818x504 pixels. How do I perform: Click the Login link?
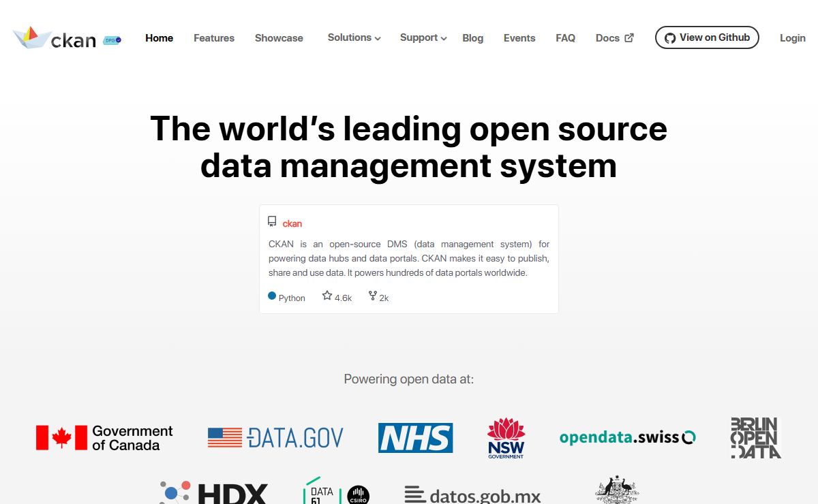(792, 38)
